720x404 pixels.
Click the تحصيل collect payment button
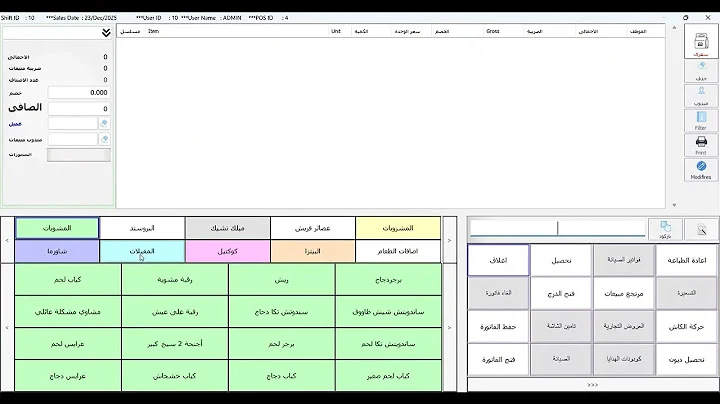561,260
